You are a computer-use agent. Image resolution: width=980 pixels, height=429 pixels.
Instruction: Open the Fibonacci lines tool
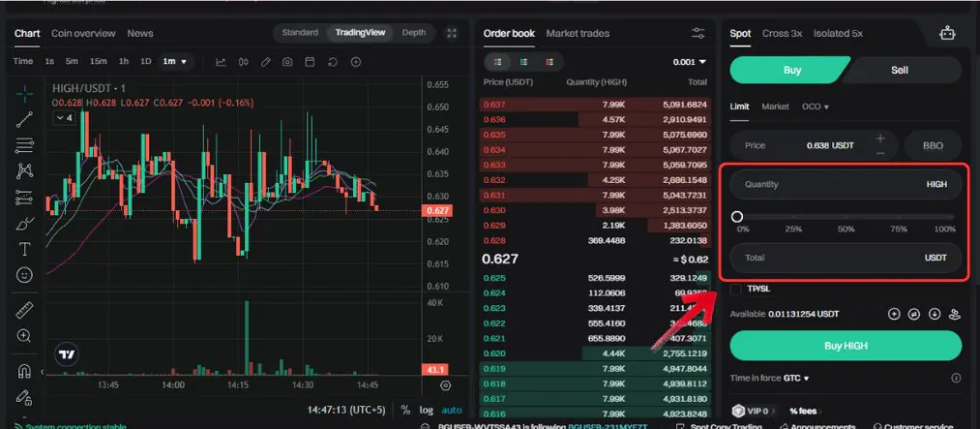tap(24, 145)
